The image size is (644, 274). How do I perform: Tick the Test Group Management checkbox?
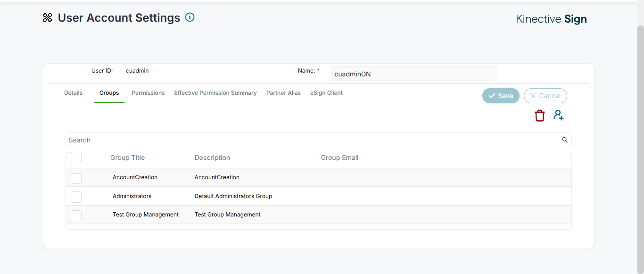click(x=76, y=215)
